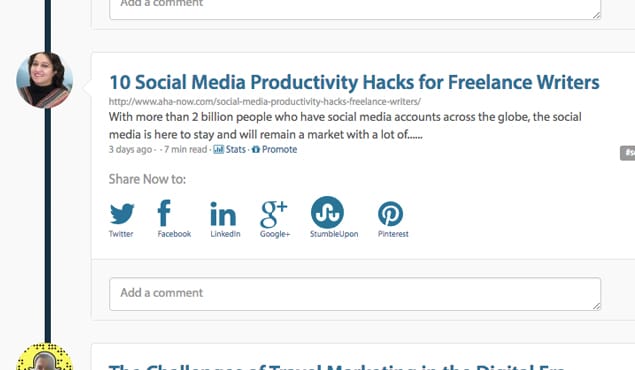Click the StumbleUpon text label

334,234
